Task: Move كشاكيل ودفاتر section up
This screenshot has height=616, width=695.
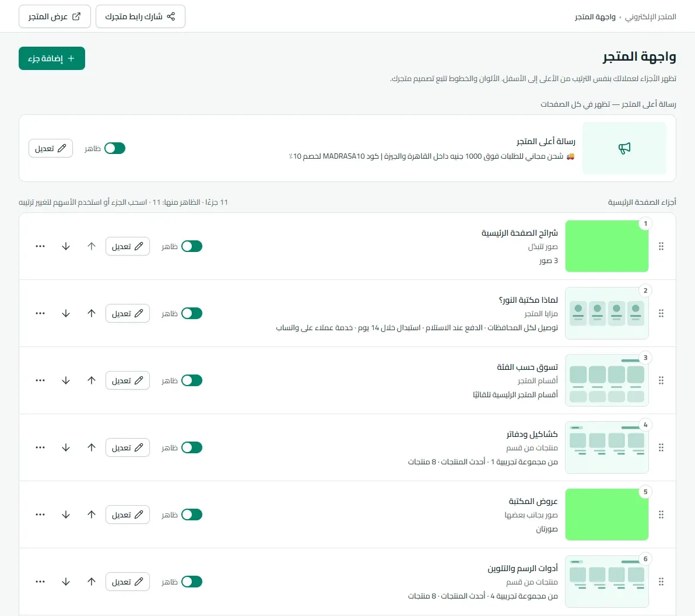Action: pyautogui.click(x=92, y=447)
